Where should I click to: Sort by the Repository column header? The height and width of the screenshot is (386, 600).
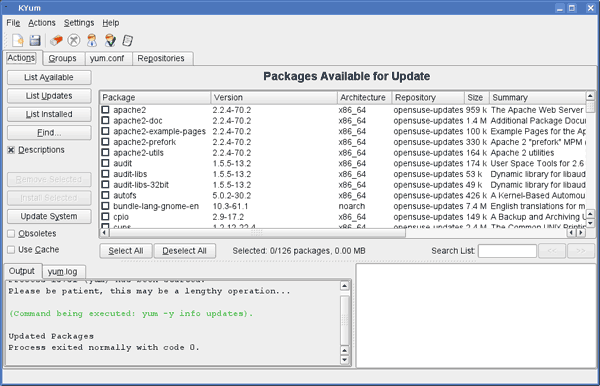428,98
